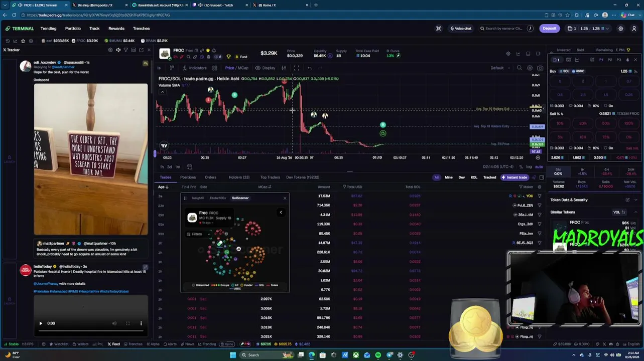Open Portfolio in top navigation
This screenshot has height=361, width=644.
point(73,29)
